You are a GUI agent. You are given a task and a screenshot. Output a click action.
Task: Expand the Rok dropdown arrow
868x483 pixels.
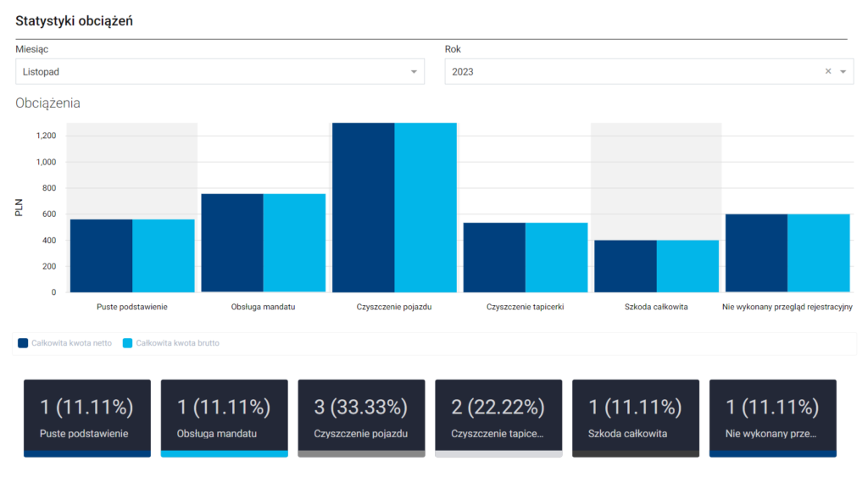(843, 72)
